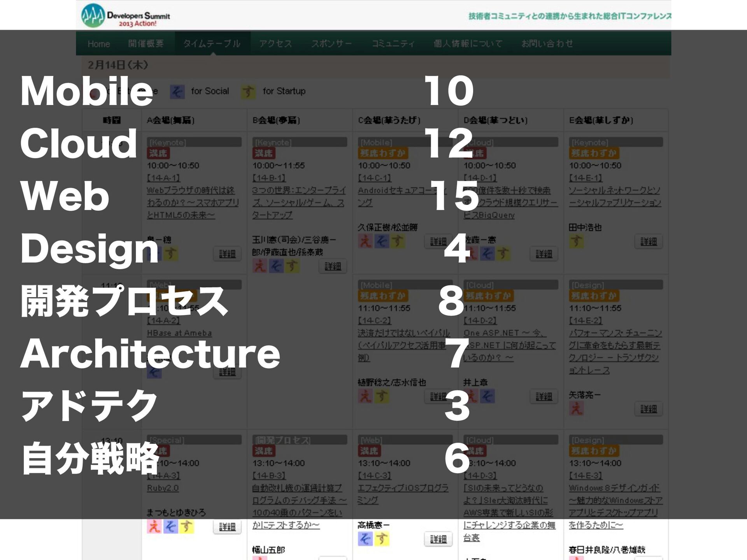Click the 詳細 button for session 14-E-1

(649, 241)
